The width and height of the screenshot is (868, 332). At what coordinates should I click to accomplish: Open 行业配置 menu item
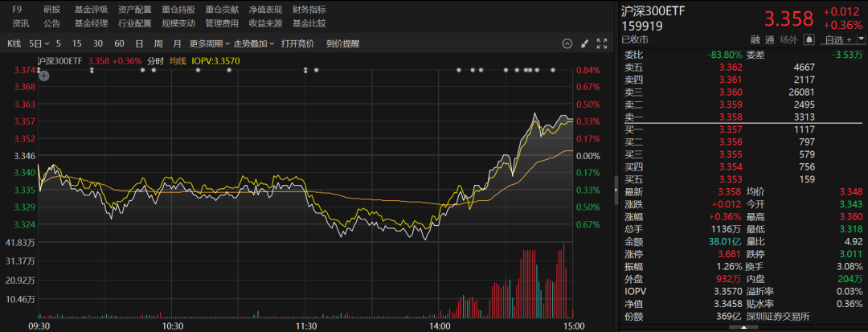point(134,23)
